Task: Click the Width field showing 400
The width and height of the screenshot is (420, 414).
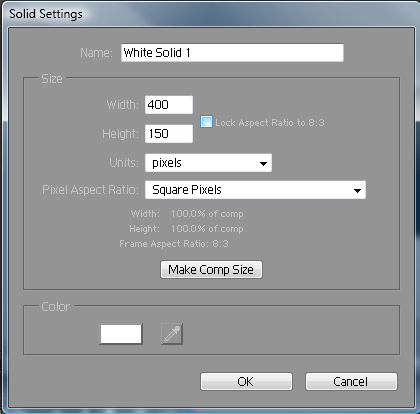Action: click(169, 105)
